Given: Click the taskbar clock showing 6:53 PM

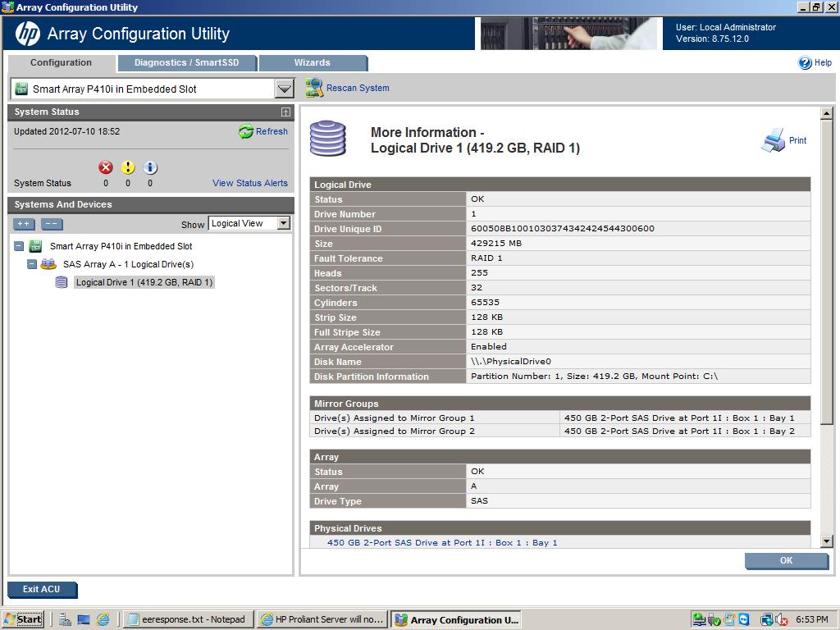Looking at the screenshot, I should coord(811,620).
